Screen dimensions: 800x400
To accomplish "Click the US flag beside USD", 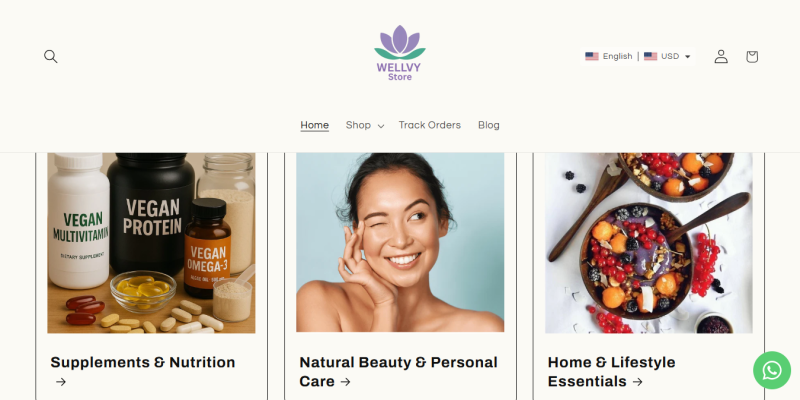I will (x=651, y=56).
